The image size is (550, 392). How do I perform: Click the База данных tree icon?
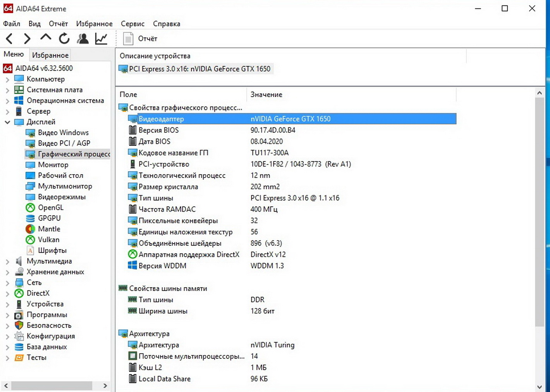click(19, 347)
